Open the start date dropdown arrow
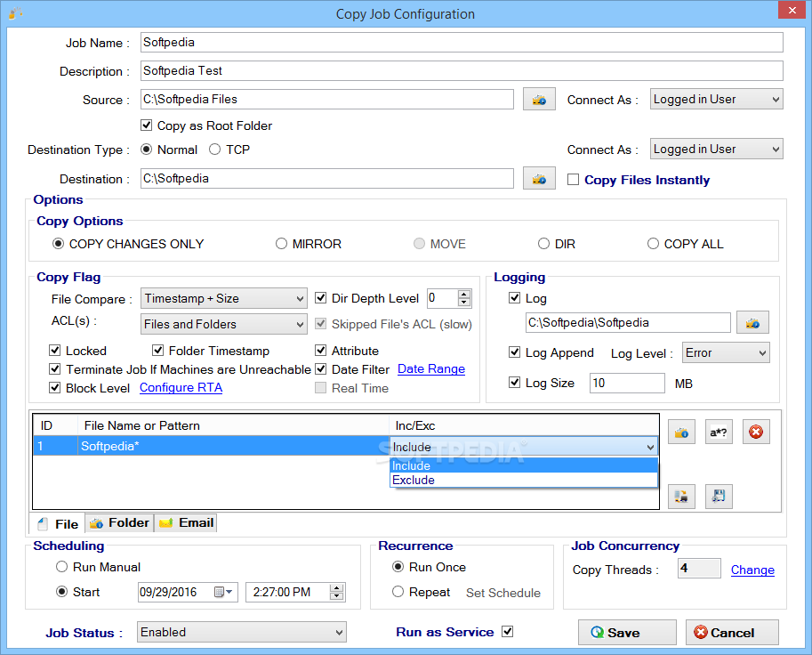 point(230,592)
